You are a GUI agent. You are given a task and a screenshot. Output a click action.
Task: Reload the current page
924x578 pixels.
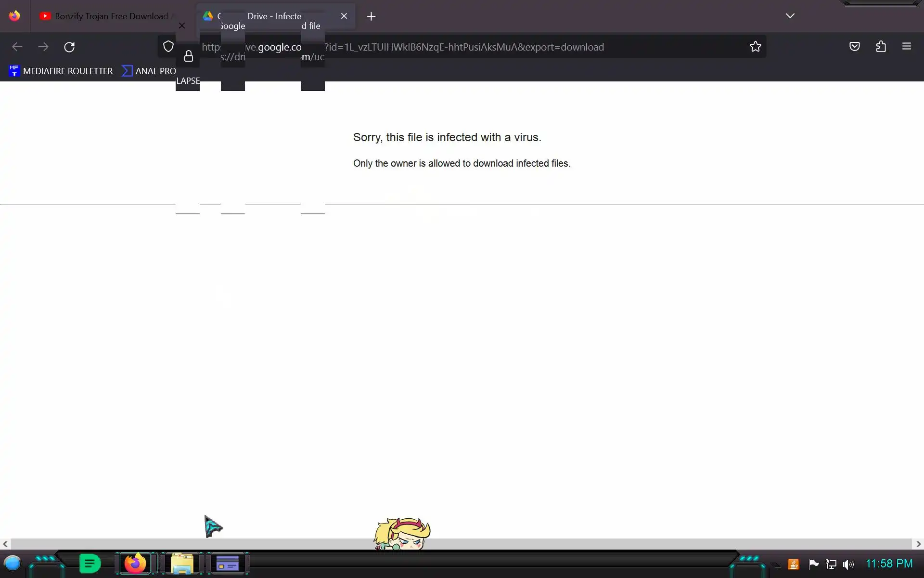[x=69, y=47]
